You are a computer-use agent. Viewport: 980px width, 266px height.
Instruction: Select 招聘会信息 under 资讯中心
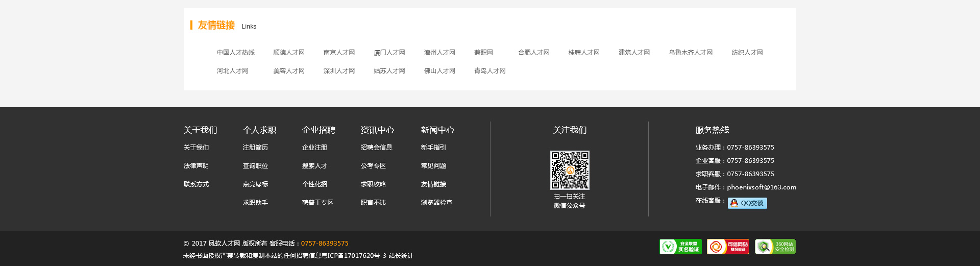(376, 148)
